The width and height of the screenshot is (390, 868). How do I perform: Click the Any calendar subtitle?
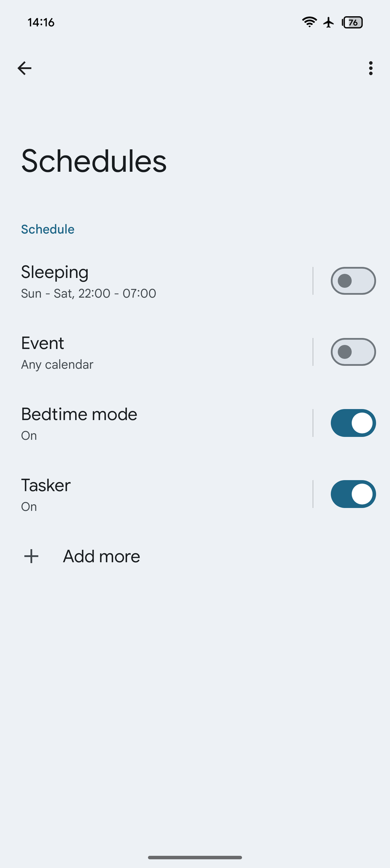coord(57,365)
